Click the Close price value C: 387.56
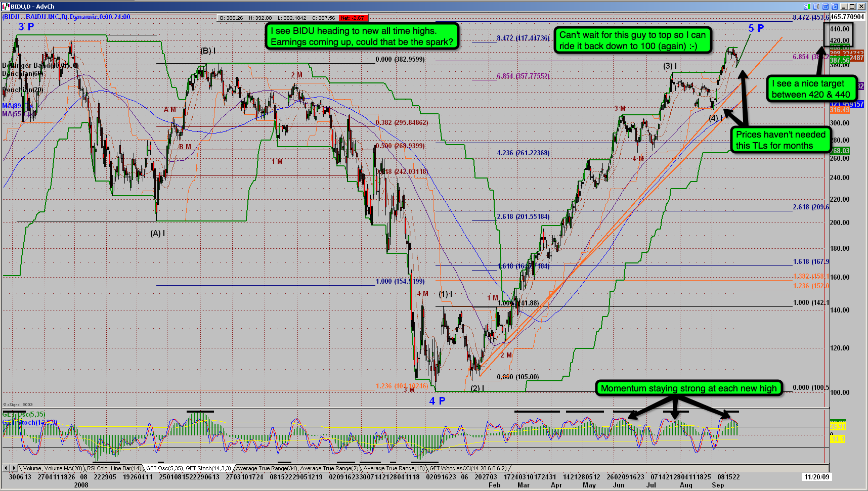 click(x=324, y=18)
